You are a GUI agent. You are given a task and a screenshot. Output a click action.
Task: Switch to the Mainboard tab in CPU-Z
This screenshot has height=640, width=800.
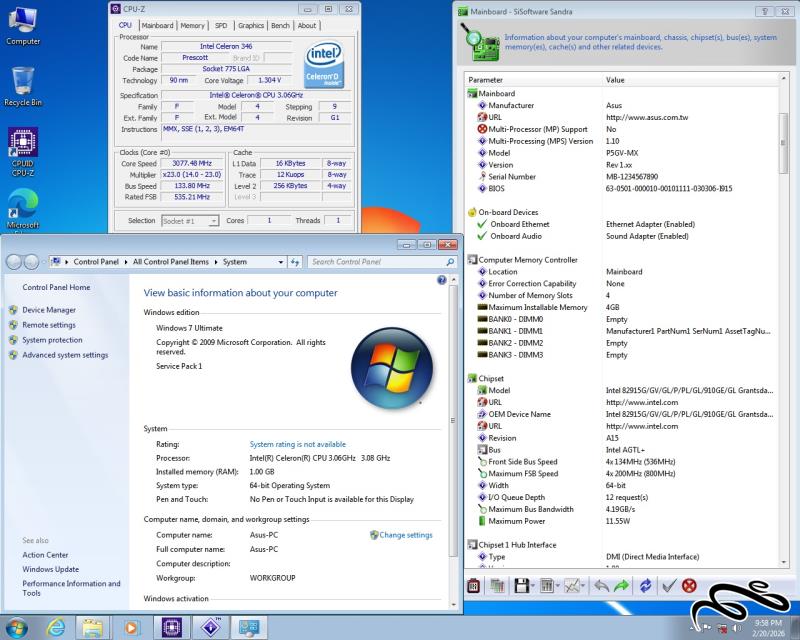[157, 25]
